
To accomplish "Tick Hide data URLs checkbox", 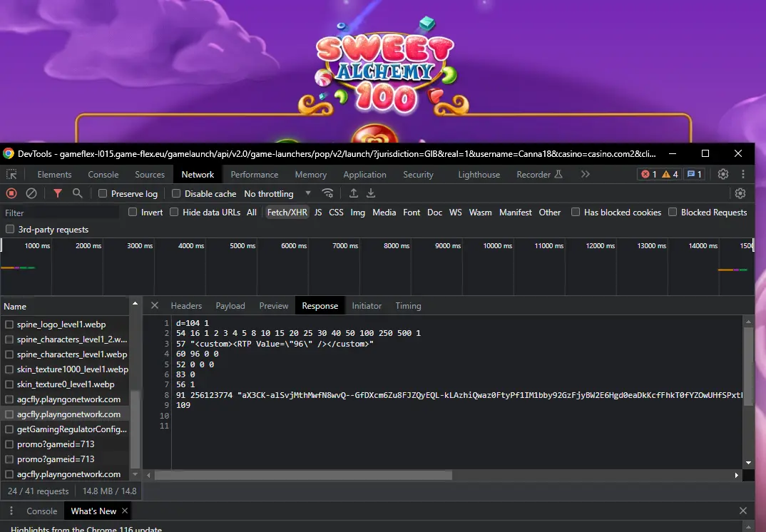I will [174, 212].
